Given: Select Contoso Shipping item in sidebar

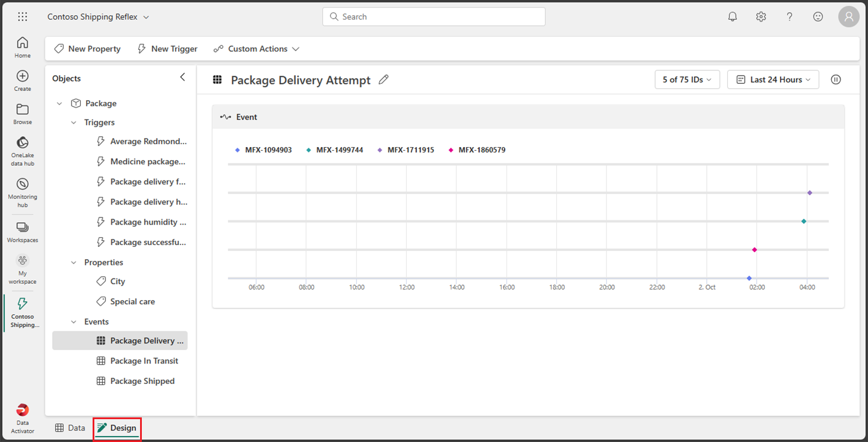Looking at the screenshot, I should click(x=22, y=312).
